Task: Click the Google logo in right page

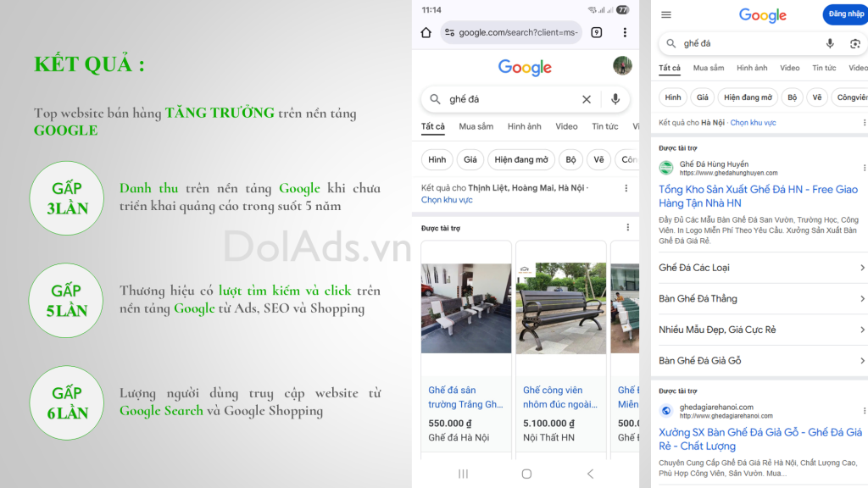Action: coord(762,15)
